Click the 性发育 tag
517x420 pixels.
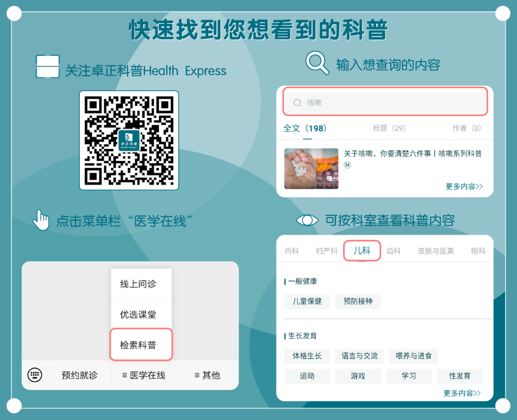(460, 376)
